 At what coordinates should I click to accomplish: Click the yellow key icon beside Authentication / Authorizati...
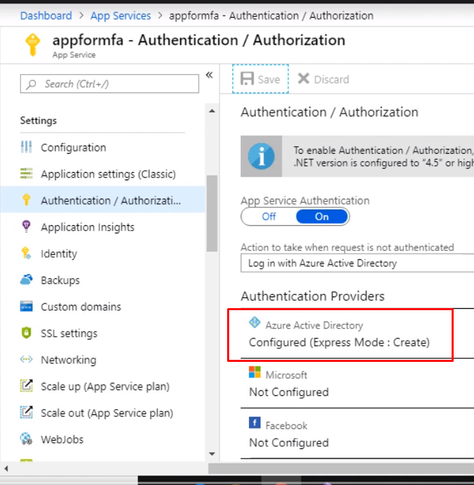click(x=26, y=200)
